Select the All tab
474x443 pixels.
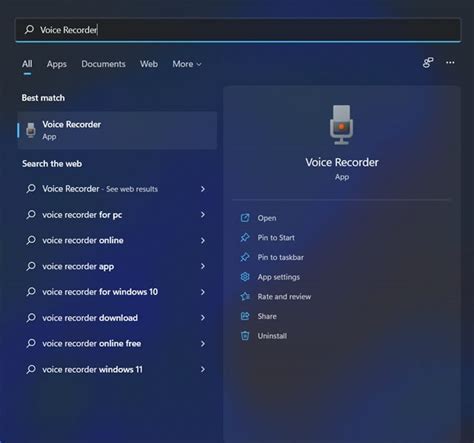click(x=27, y=64)
